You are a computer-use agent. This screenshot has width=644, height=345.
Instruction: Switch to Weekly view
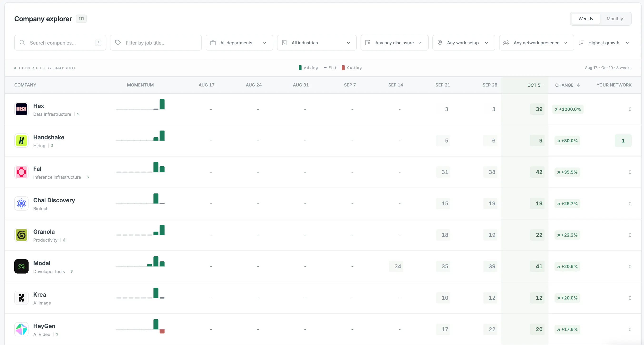[585, 19]
